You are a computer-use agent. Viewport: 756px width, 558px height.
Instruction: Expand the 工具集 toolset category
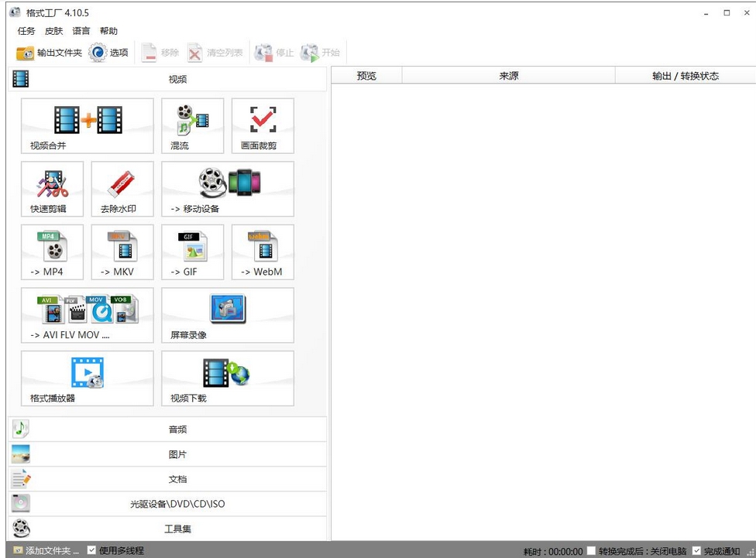pyautogui.click(x=167, y=529)
